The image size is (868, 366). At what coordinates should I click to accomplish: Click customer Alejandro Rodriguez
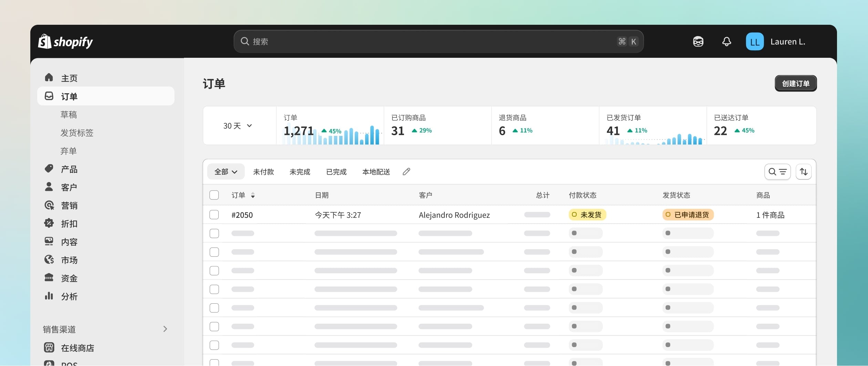pyautogui.click(x=454, y=215)
